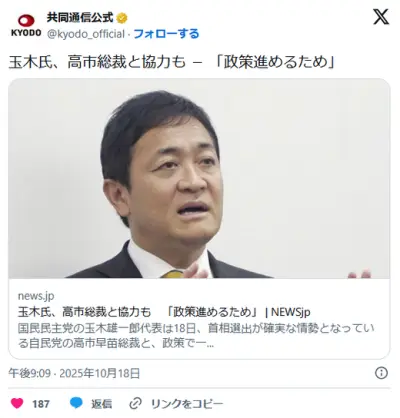Image resolution: width=400 pixels, height=418 pixels.
Task: Open the 共同通信公式 account name
Action: click(80, 18)
